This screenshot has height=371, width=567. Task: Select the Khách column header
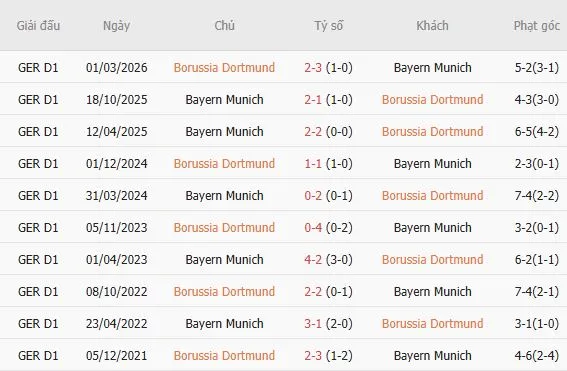[432, 26]
